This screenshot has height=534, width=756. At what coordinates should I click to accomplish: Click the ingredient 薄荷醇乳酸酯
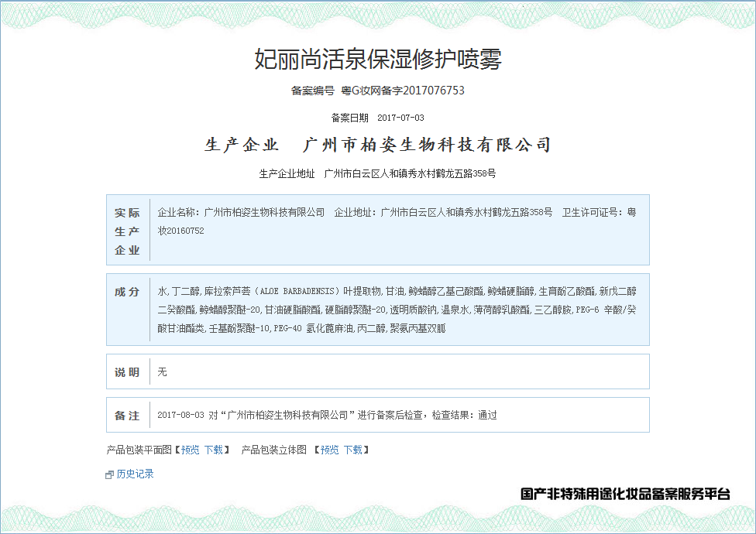(501, 310)
